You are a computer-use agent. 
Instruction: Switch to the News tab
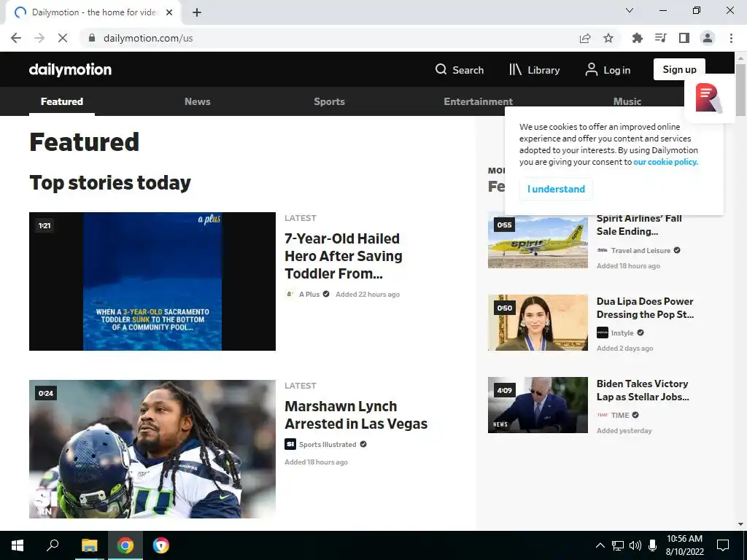pos(197,101)
